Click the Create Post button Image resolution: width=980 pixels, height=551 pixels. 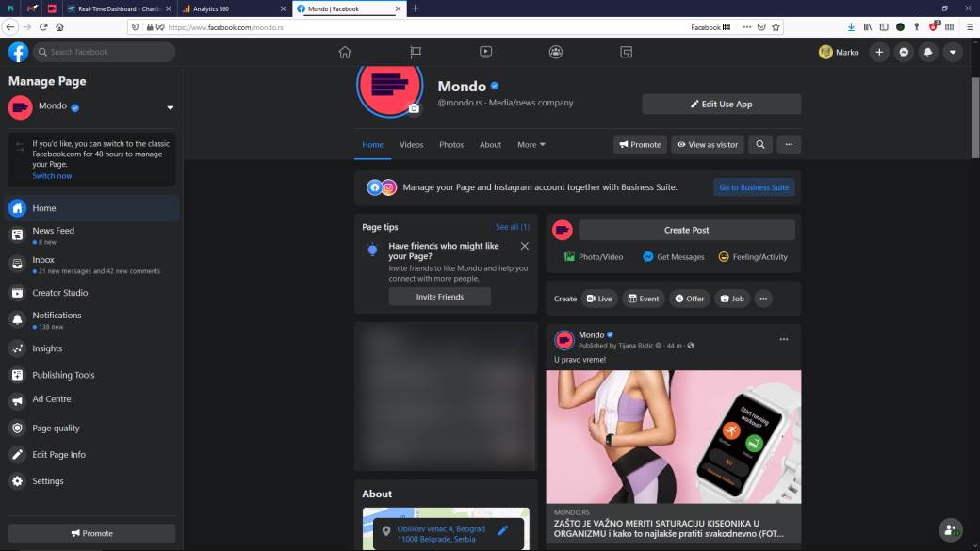686,230
